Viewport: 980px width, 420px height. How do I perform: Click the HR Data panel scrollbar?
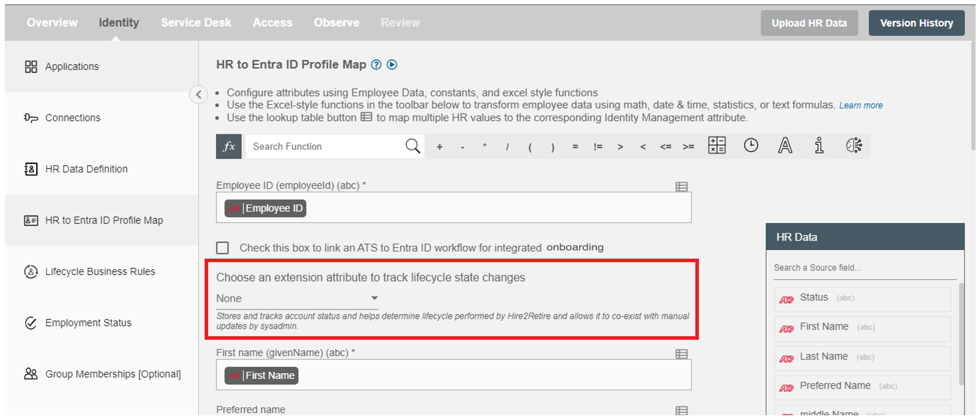tap(961, 334)
